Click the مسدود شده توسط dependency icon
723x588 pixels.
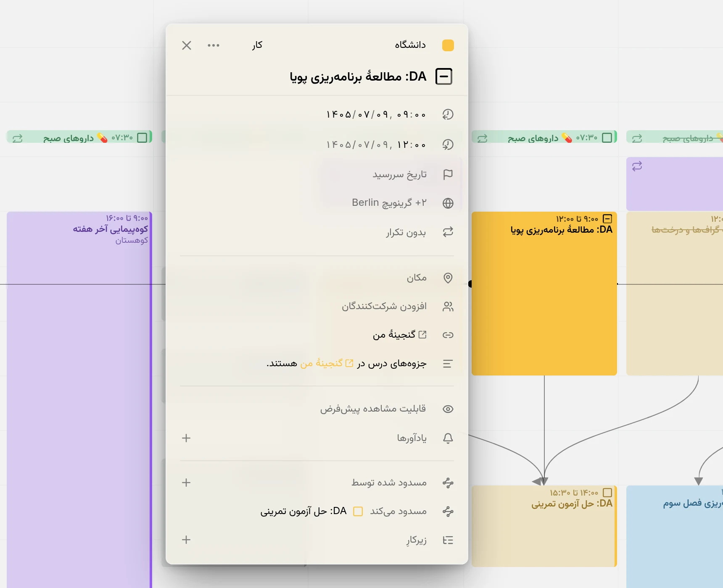pyautogui.click(x=448, y=483)
